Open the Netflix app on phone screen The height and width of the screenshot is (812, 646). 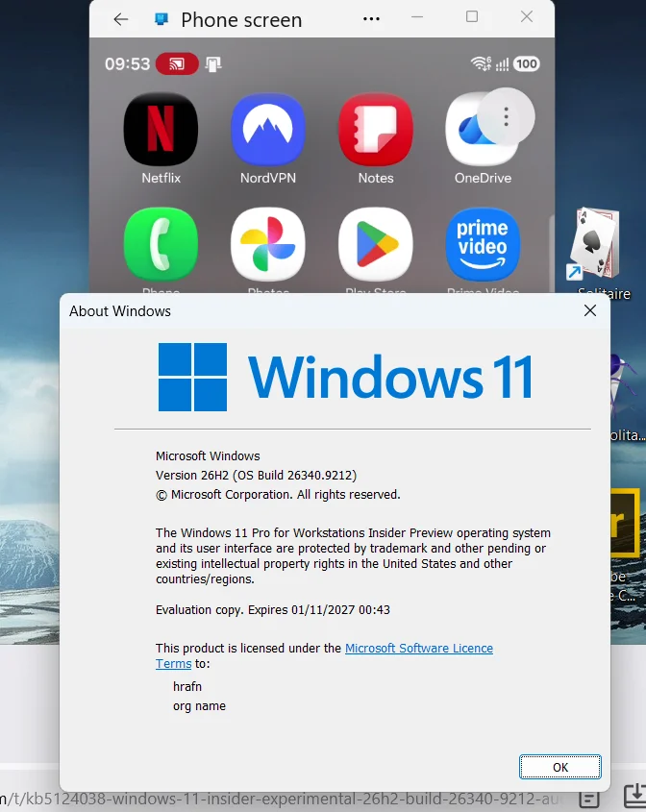(161, 130)
